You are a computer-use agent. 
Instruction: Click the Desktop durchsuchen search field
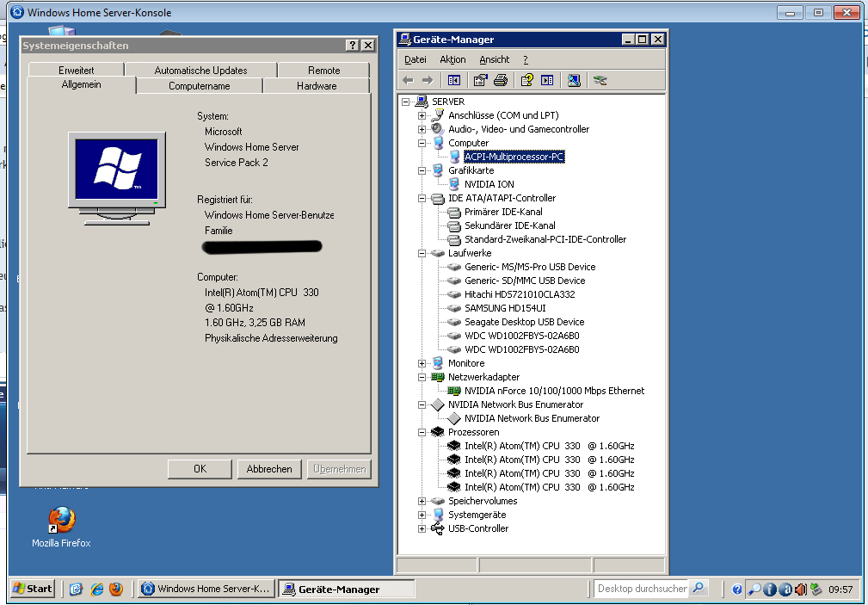[641, 589]
